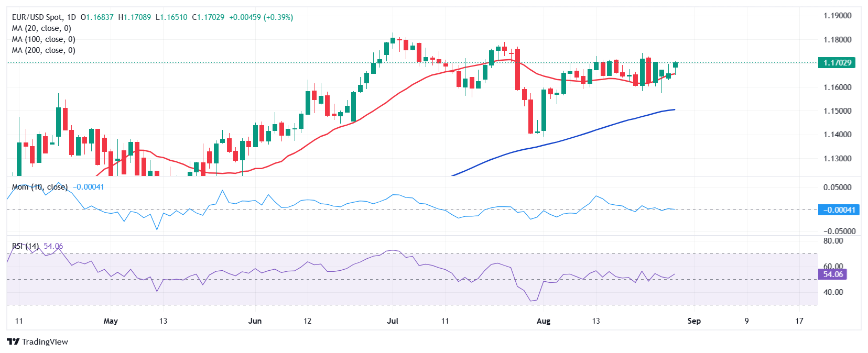
Task: Select the EUR/USD Spot symbol title
Action: [38, 17]
